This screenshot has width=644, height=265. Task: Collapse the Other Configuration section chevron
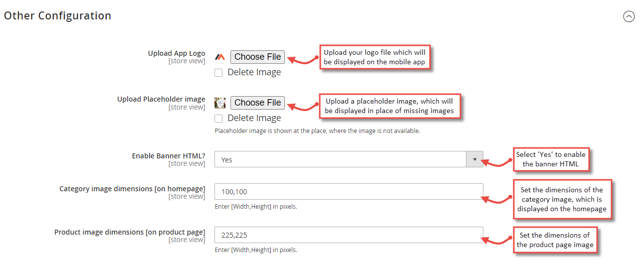click(629, 16)
